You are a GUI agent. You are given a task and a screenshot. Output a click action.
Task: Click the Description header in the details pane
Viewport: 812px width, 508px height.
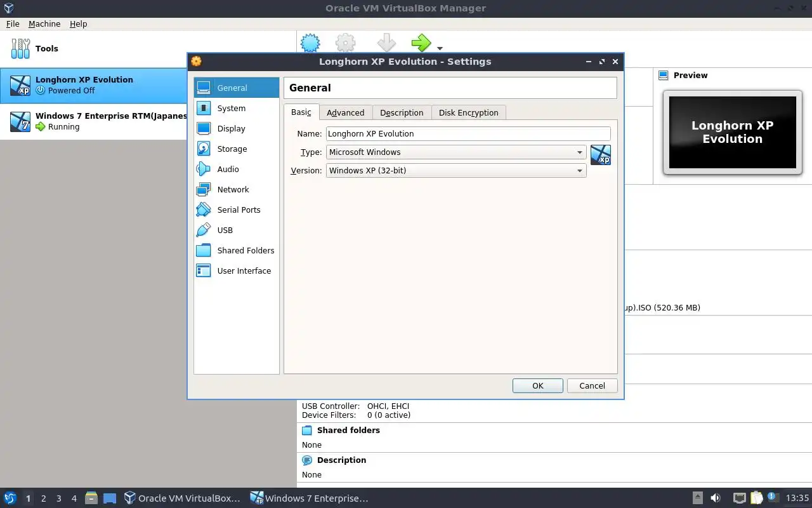(x=341, y=460)
